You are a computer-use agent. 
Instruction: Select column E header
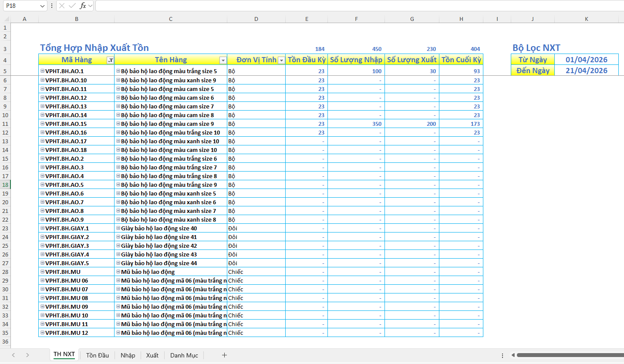[x=307, y=19]
